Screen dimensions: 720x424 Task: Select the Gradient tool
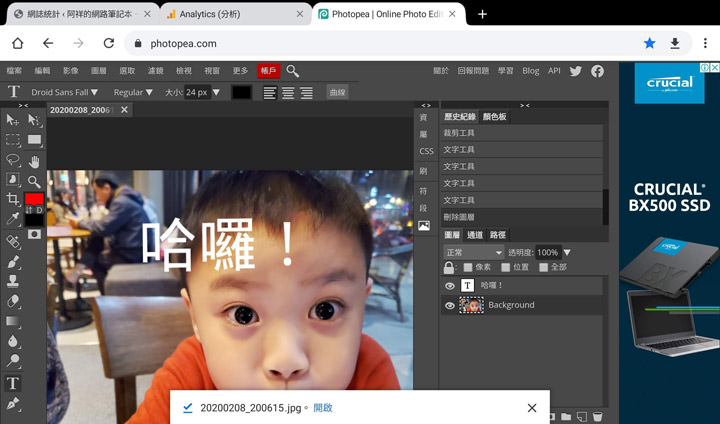(x=12, y=321)
